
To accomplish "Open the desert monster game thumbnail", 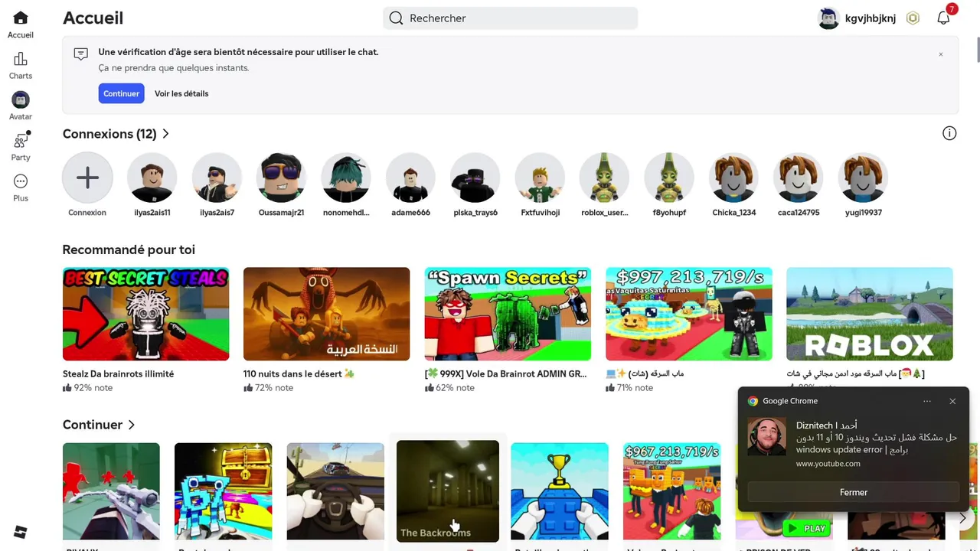I will (x=326, y=314).
